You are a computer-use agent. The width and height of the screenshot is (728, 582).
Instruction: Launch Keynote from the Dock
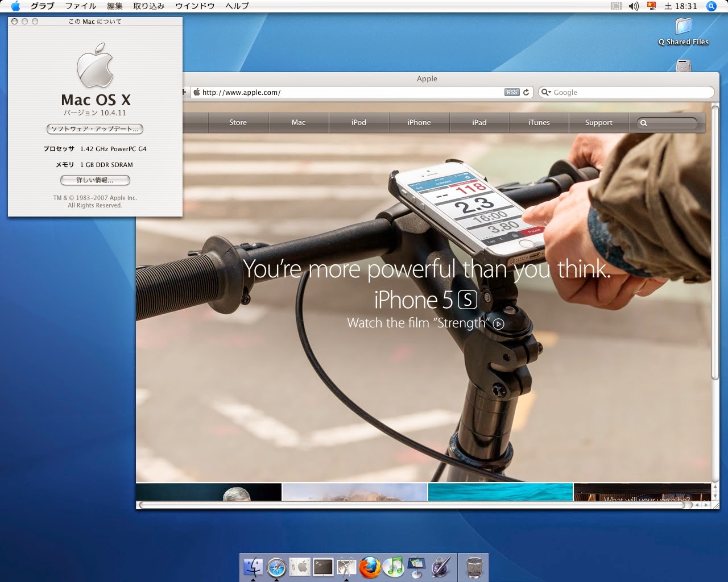(x=417, y=567)
